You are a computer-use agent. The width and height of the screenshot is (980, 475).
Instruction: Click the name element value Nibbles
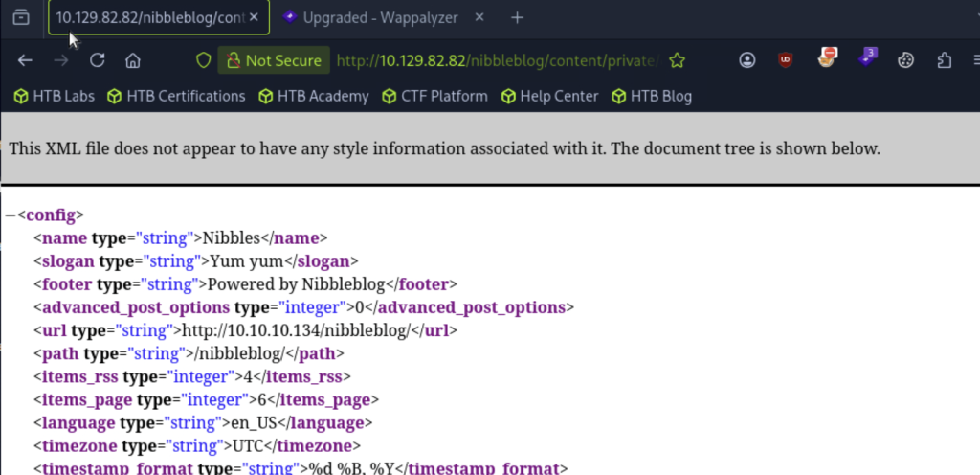coord(232,238)
